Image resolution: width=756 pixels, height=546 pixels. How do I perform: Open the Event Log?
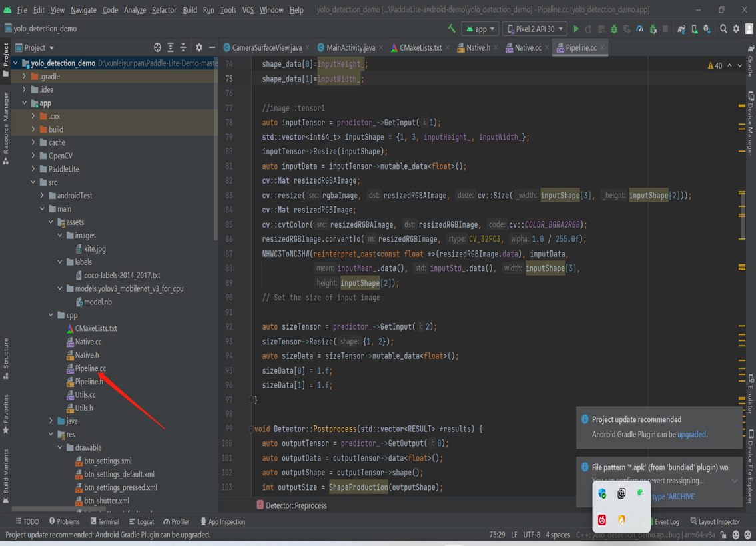(x=667, y=521)
